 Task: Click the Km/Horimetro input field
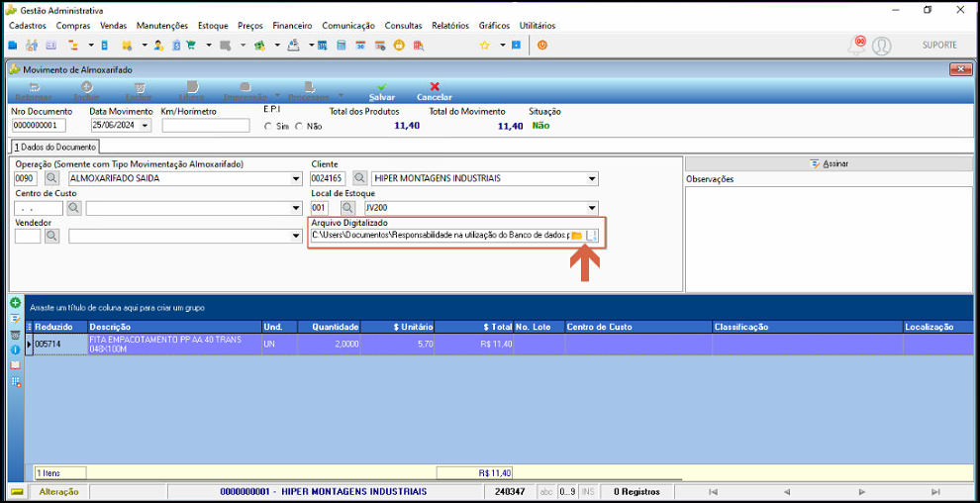(x=206, y=126)
